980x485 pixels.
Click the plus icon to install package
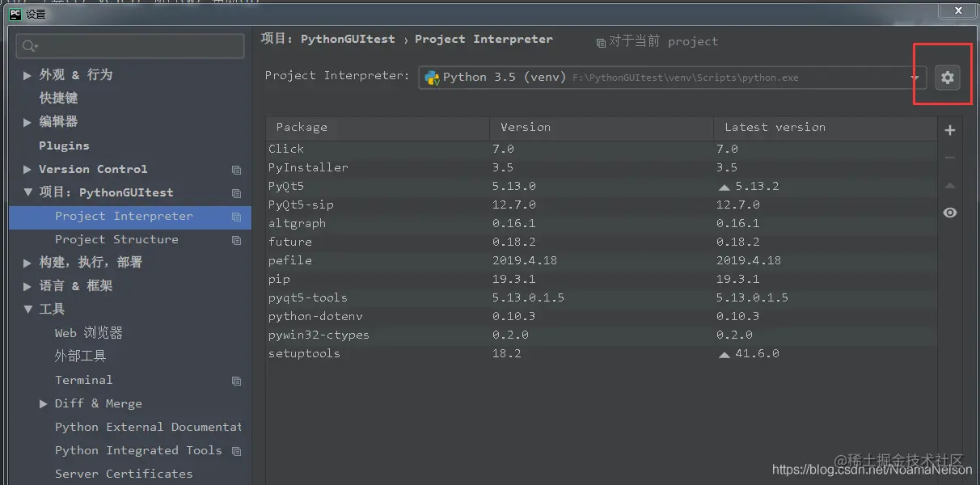(950, 130)
